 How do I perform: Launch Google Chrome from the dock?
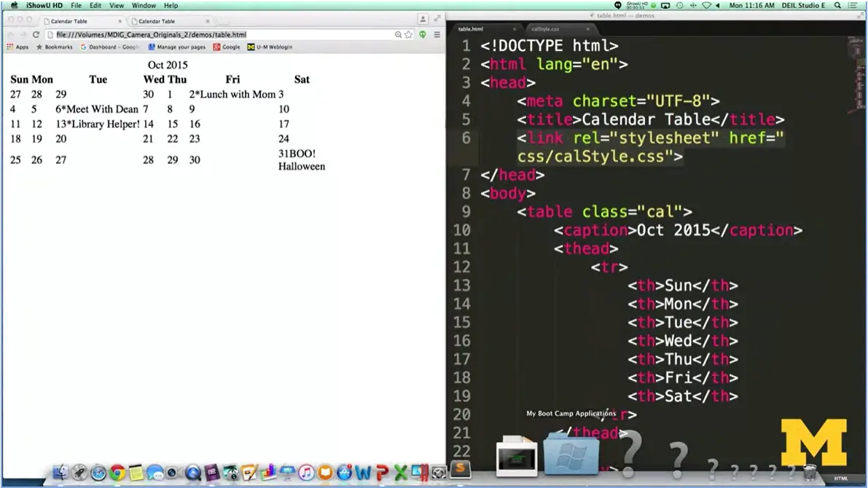[117, 473]
